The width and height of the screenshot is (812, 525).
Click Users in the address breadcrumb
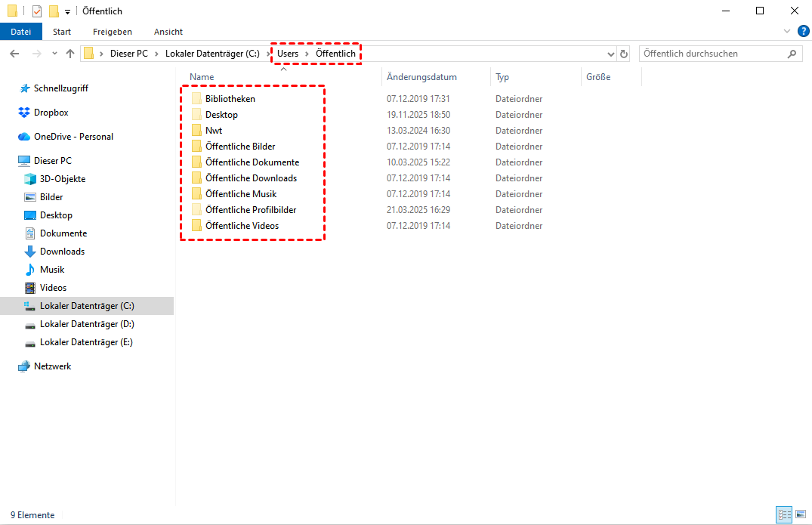coord(288,54)
